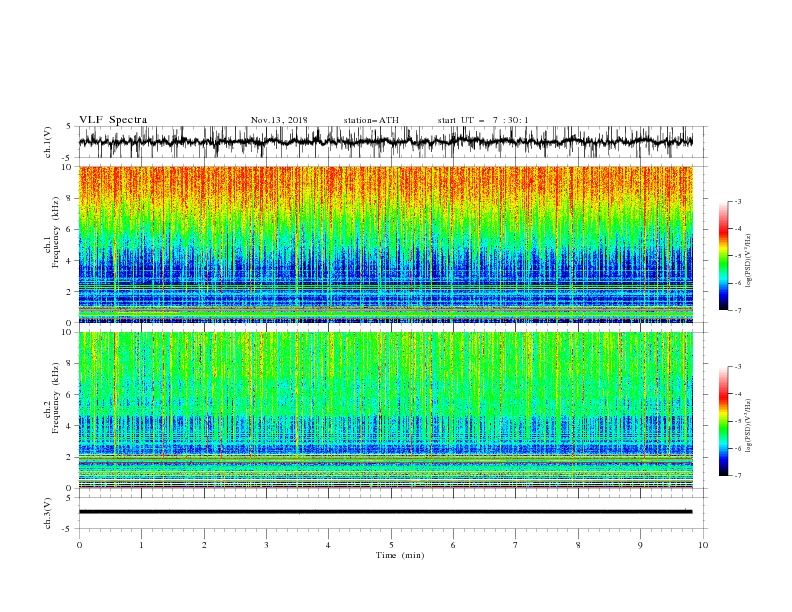Screen dimensions: 792x612
Task: Click the "ch.3(V)" waveform axis label
Action: click(48, 513)
